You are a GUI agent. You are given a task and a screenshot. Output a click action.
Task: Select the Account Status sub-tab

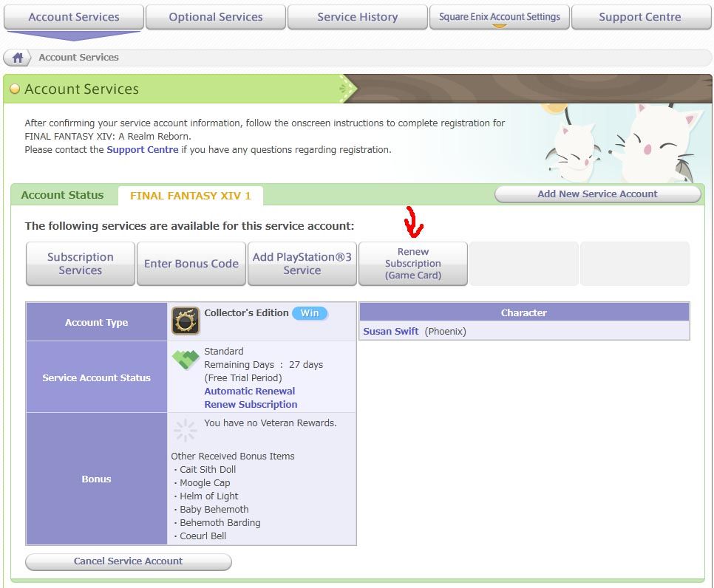pos(63,195)
